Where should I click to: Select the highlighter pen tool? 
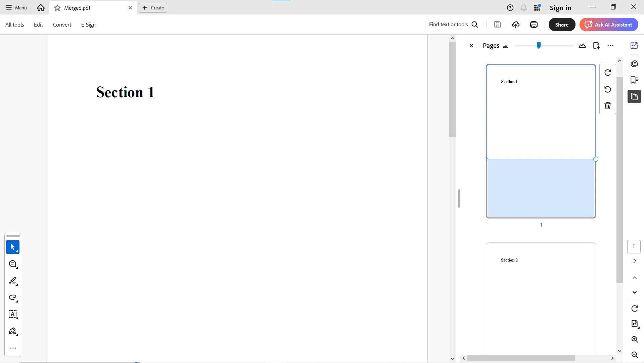pyautogui.click(x=13, y=281)
